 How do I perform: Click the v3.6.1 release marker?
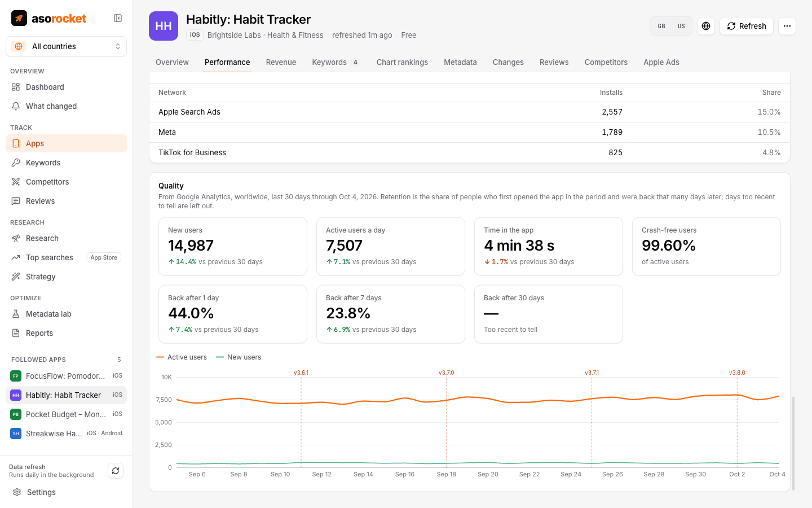(x=301, y=373)
